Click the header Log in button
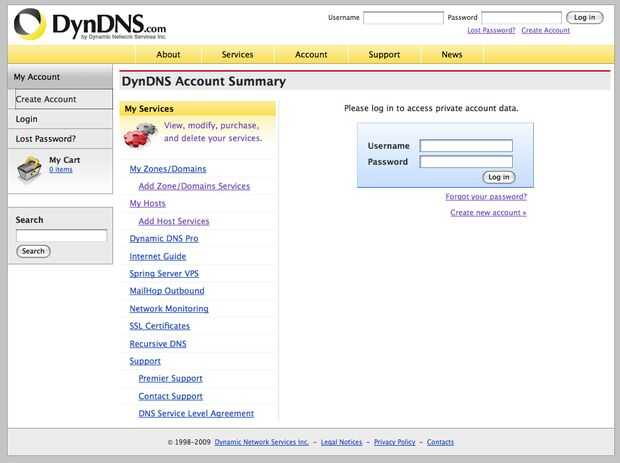 pyautogui.click(x=584, y=17)
